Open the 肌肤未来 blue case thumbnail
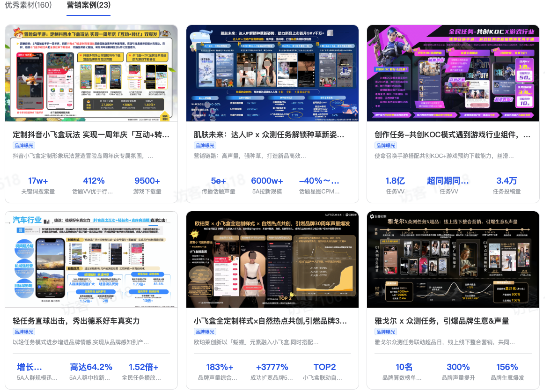 272,73
